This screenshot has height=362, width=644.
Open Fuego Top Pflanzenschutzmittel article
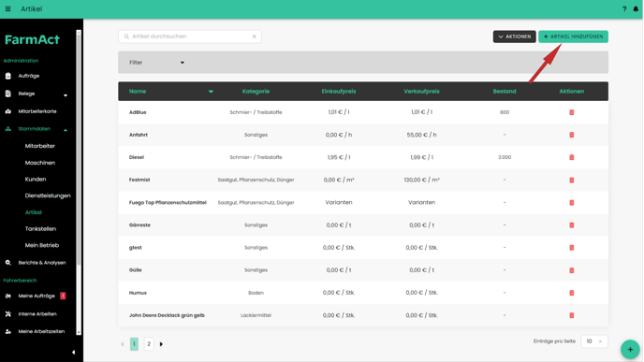point(363,202)
